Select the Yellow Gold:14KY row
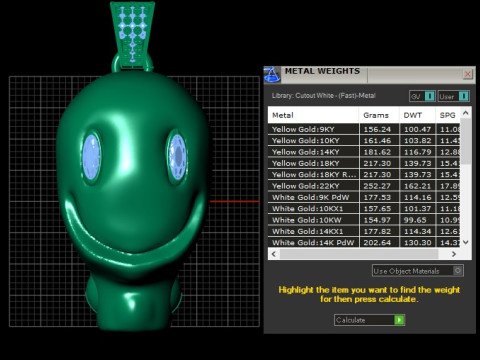This screenshot has width=480, height=360. coord(364,152)
